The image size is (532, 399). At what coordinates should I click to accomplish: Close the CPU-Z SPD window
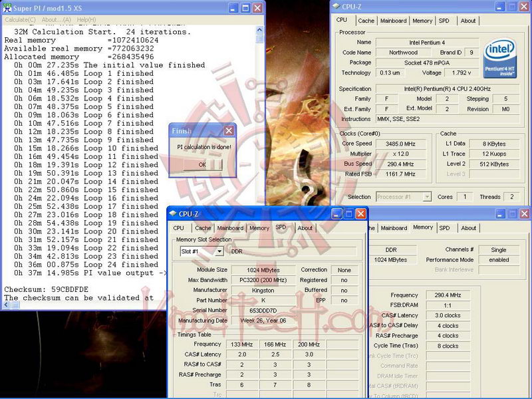pyautogui.click(x=360, y=213)
